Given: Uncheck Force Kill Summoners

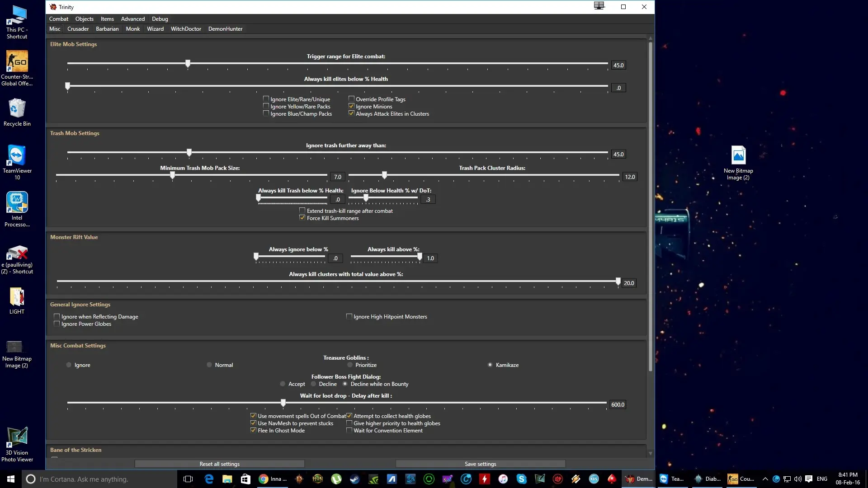Looking at the screenshot, I should pos(302,218).
